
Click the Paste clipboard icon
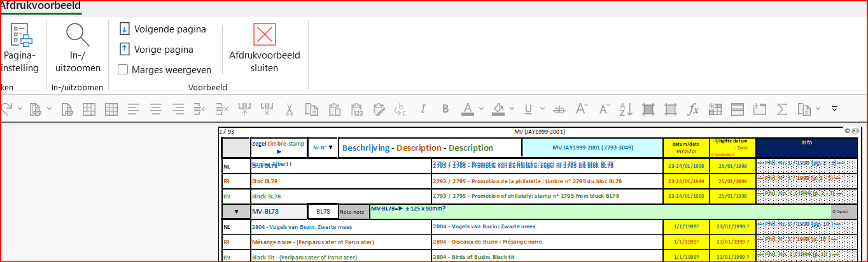(x=334, y=109)
